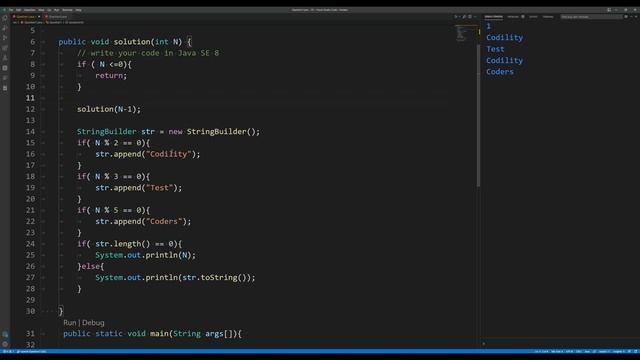640x360 pixels.
Task: Open Manage settings gear in activity bar
Action: click(x=5, y=344)
